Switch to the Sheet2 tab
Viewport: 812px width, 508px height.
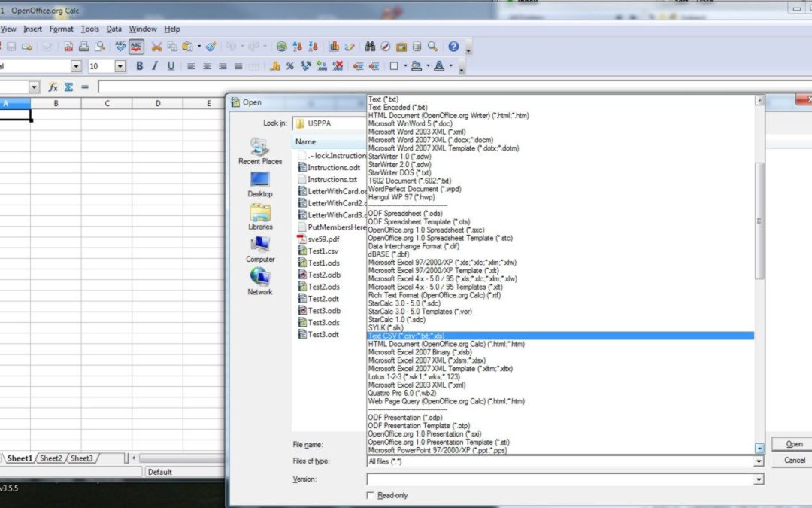(x=51, y=458)
